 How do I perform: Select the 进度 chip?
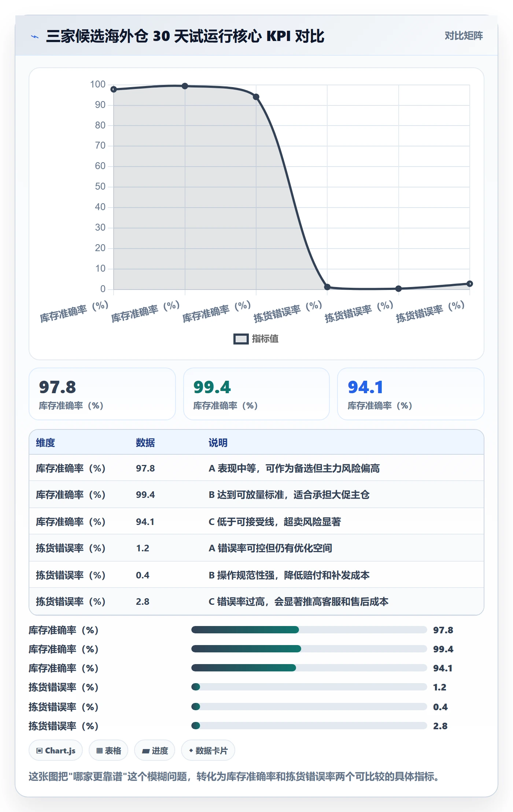(155, 750)
